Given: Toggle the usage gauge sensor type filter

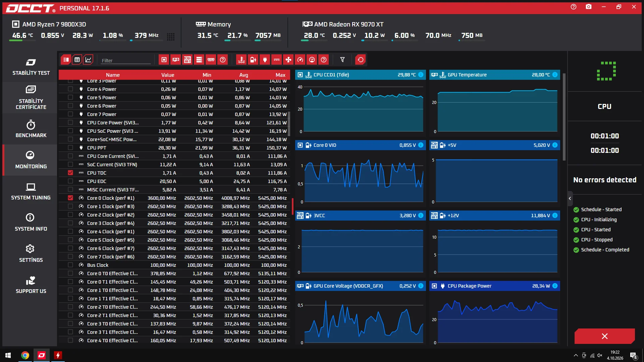Looking at the screenshot, I should coord(312,60).
